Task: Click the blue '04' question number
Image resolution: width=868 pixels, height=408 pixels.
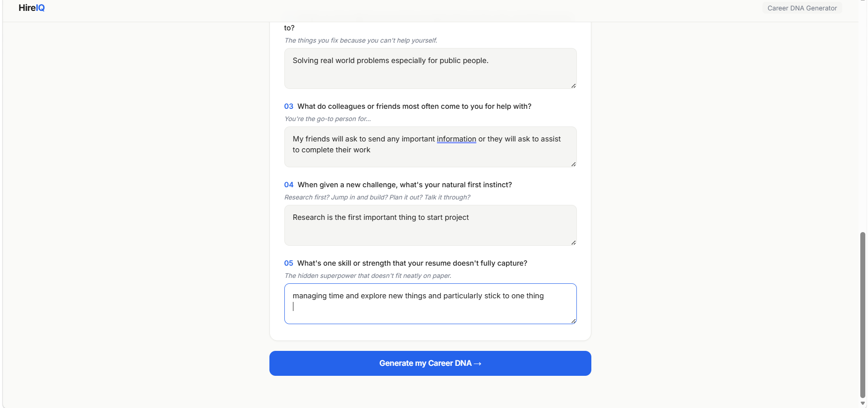Action: point(288,185)
